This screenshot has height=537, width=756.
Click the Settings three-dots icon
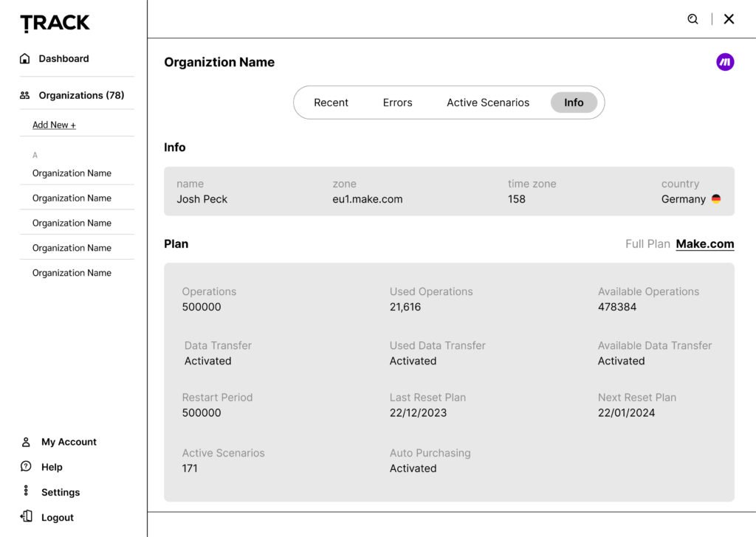click(x=26, y=491)
